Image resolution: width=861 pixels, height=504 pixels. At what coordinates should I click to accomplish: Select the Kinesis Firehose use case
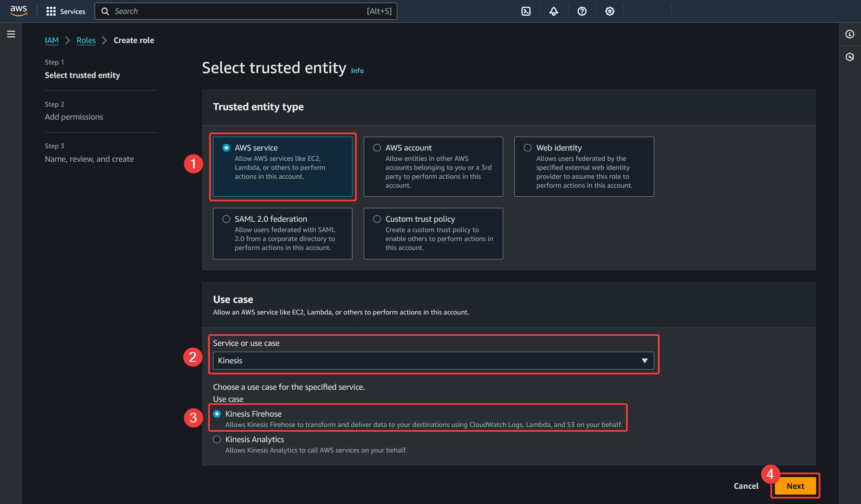[x=217, y=414]
